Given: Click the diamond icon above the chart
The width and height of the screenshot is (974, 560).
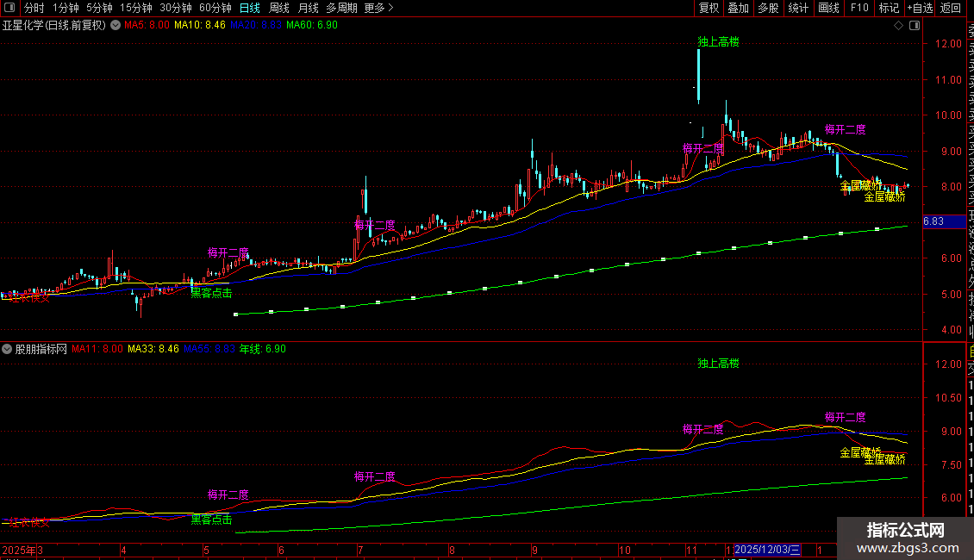Looking at the screenshot, I should (898, 26).
